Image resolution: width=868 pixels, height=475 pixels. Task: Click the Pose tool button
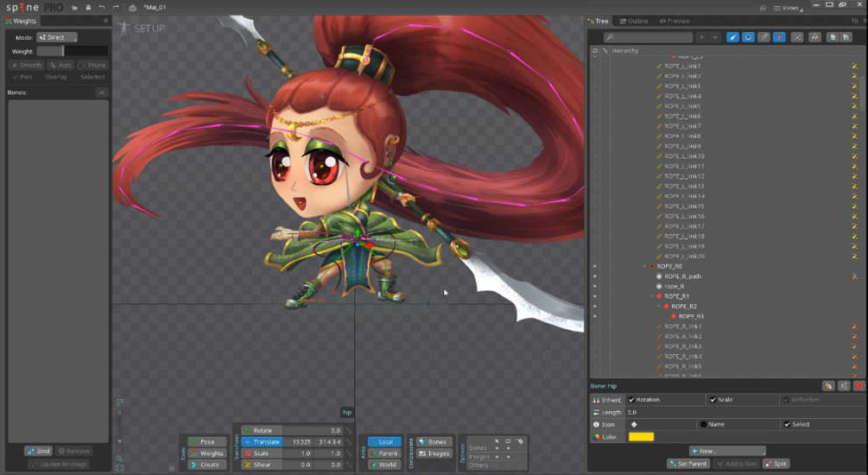point(207,442)
